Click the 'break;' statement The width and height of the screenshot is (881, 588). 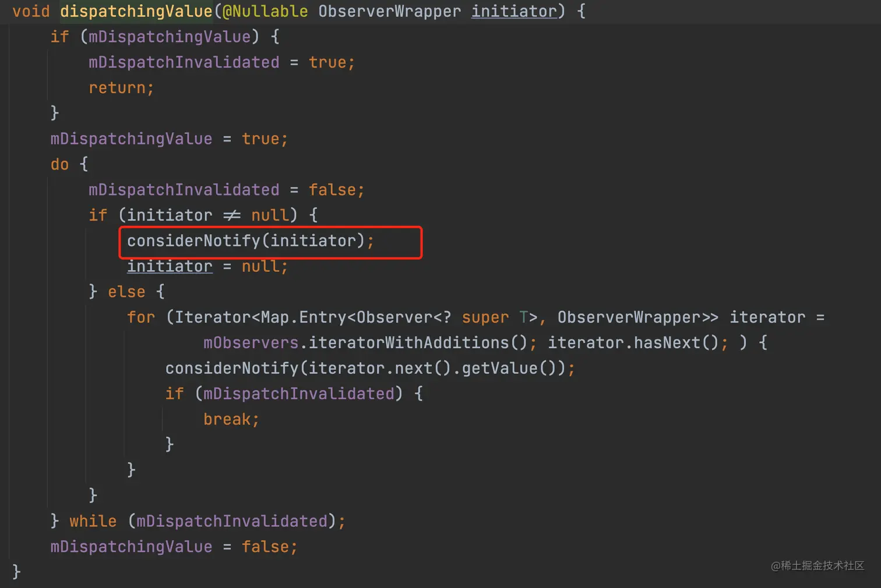click(231, 420)
